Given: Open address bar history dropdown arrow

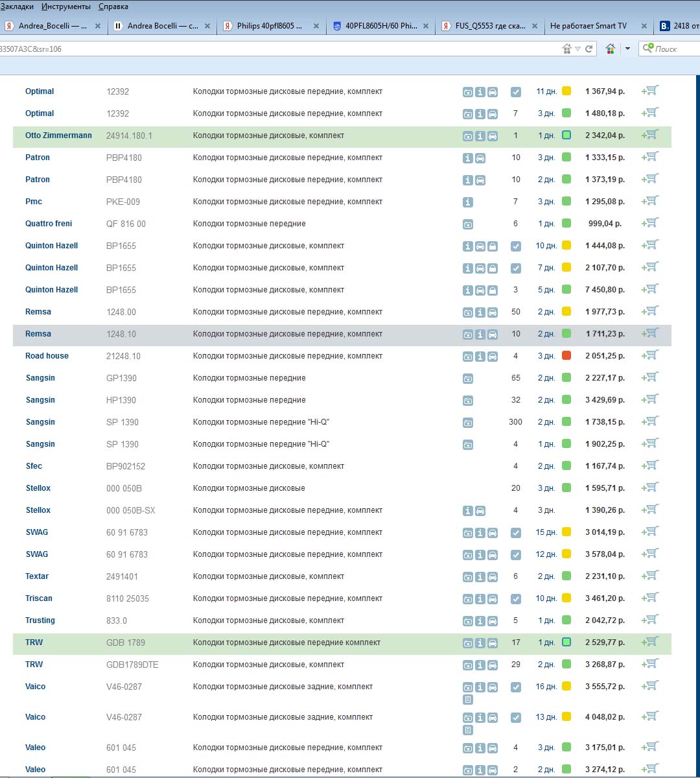Looking at the screenshot, I should click(578, 49).
